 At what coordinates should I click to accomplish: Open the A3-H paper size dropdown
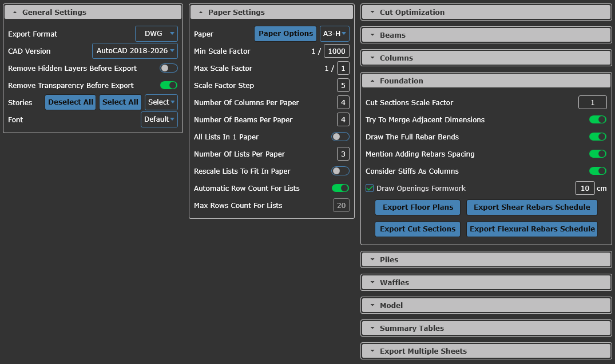click(334, 34)
